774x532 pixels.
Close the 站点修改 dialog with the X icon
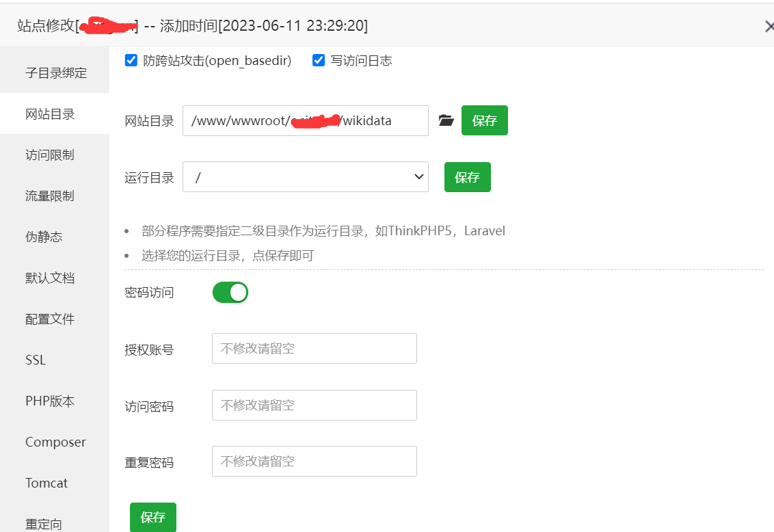769,26
